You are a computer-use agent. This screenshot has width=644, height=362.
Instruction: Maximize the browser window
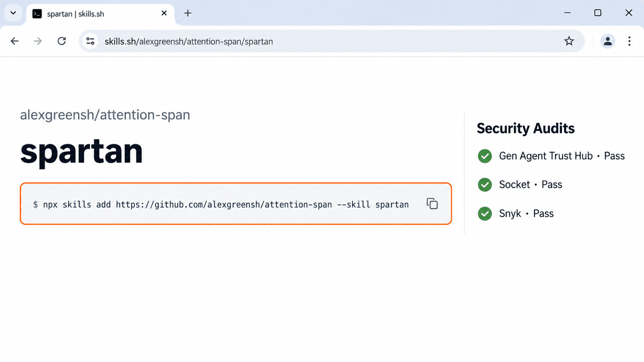tap(598, 13)
